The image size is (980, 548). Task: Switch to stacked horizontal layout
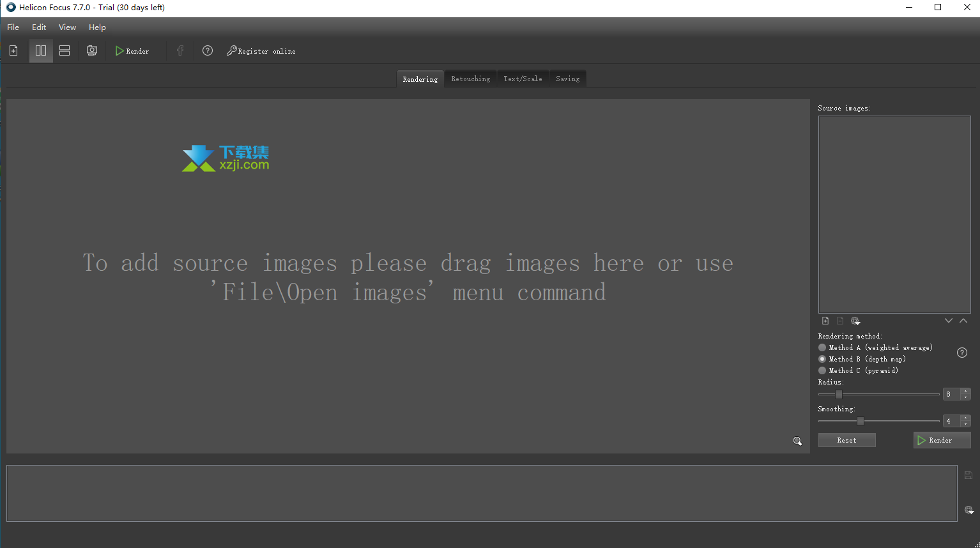[65, 50]
